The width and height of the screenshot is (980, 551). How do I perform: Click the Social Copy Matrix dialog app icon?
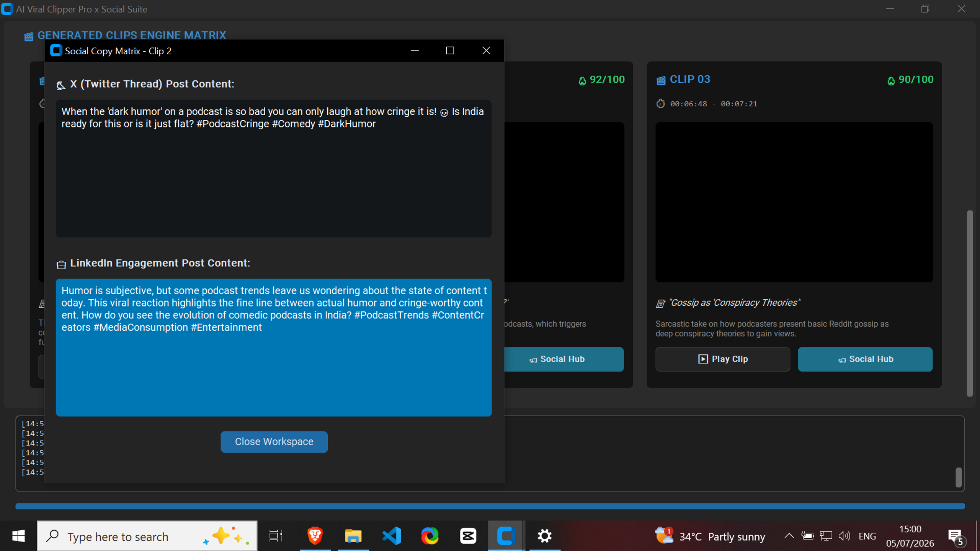56,51
